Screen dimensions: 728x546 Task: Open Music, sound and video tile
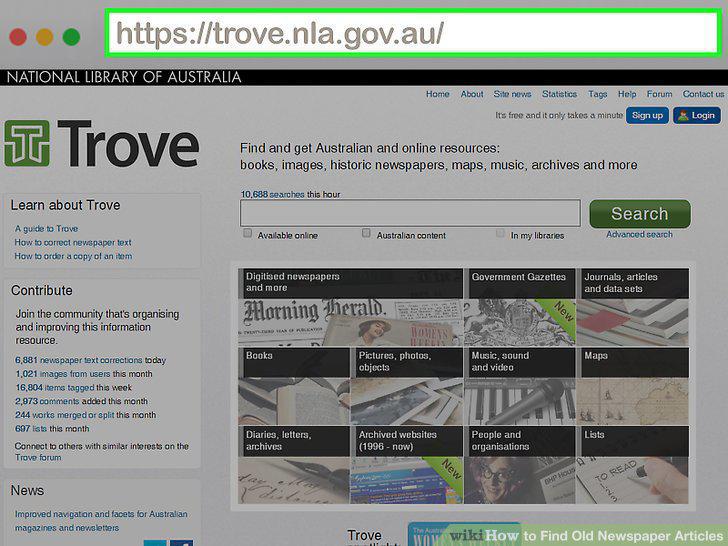pyautogui.click(x=520, y=386)
